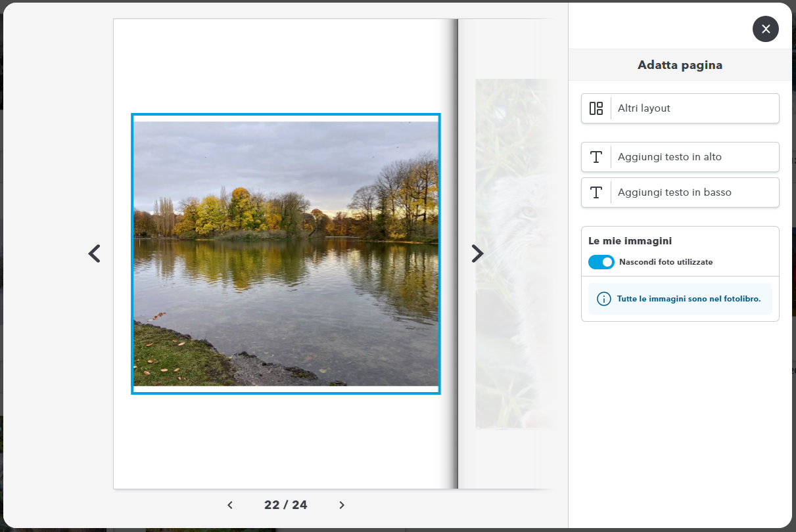
Task: Click the Adatta pagina panel header
Action: pyautogui.click(x=680, y=65)
